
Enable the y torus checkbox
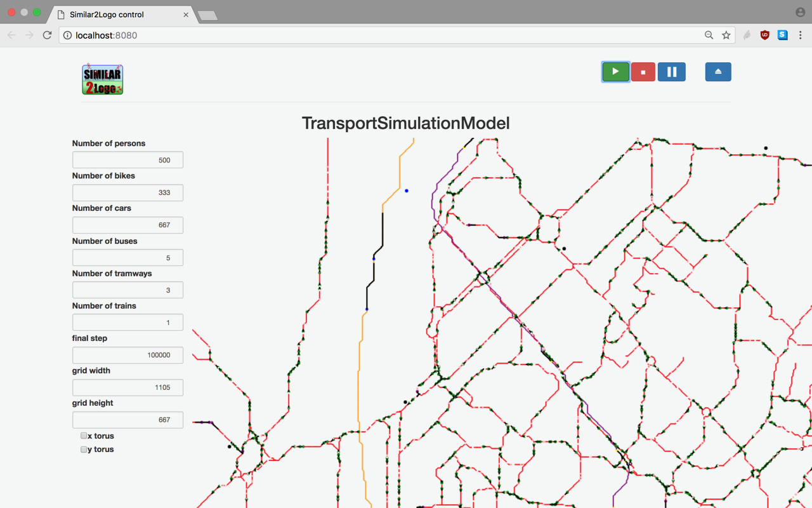(x=84, y=449)
